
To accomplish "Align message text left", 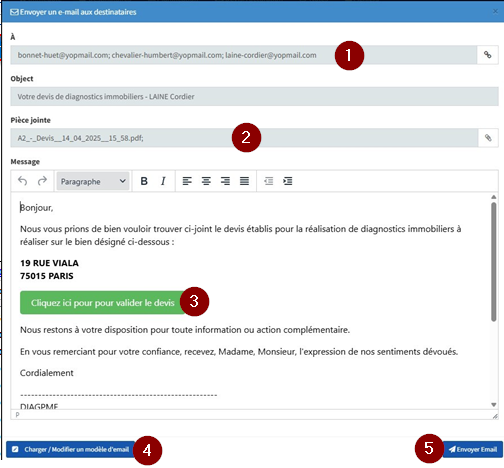I will [x=187, y=181].
